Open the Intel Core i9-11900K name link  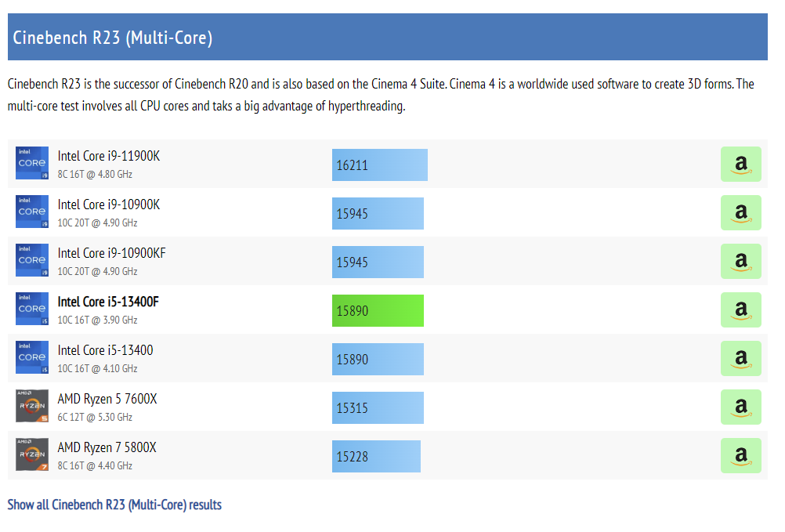pos(109,156)
